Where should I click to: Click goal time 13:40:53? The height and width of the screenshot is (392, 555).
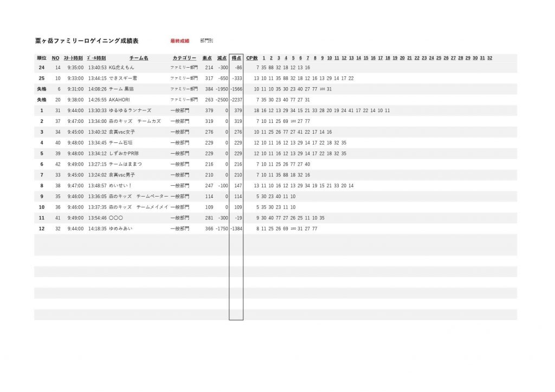pos(98,68)
